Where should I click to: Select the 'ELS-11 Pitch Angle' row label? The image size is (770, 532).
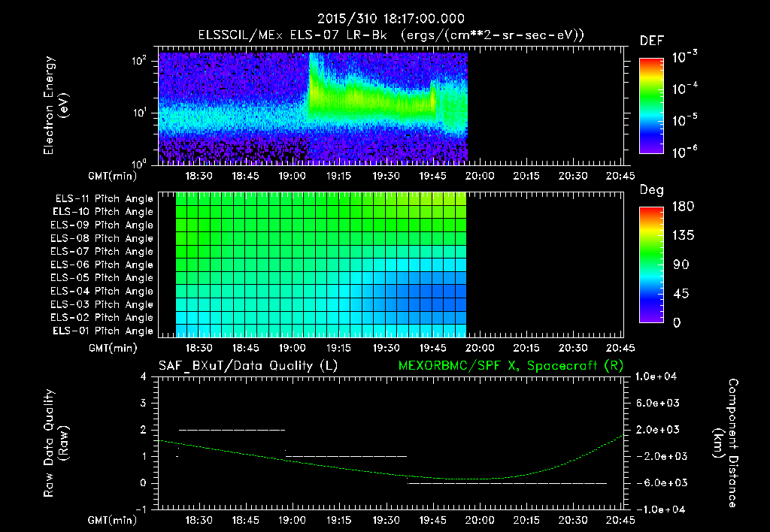point(104,199)
